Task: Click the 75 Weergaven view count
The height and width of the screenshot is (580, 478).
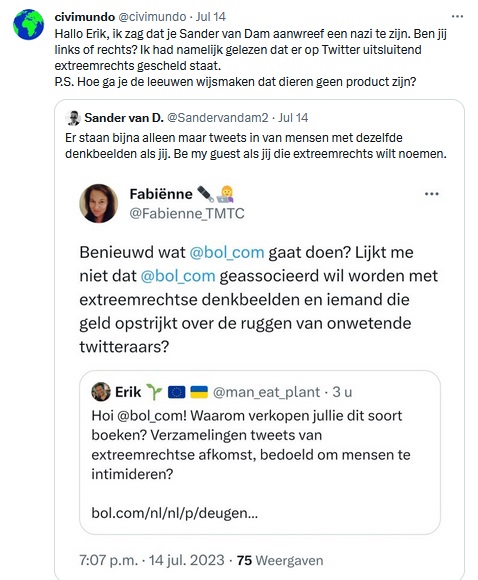Action: coord(280,560)
